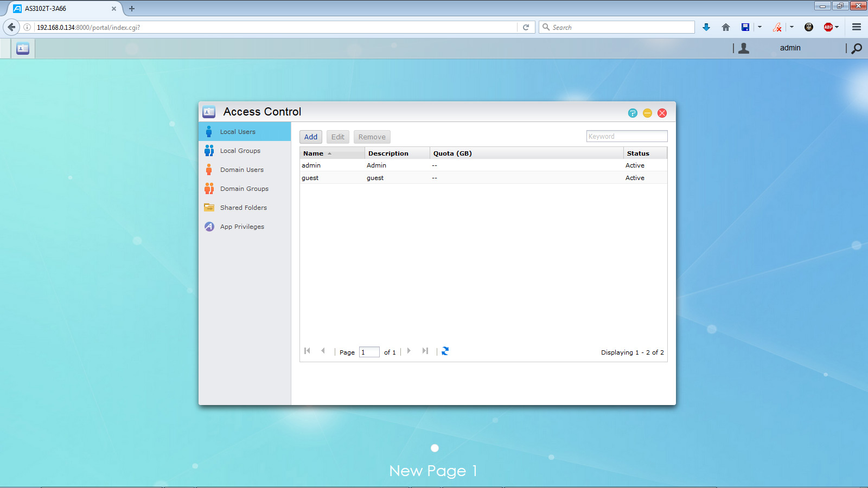Screen dimensions: 868x488
Task: Open browser downloads arrow
Action: (x=706, y=27)
